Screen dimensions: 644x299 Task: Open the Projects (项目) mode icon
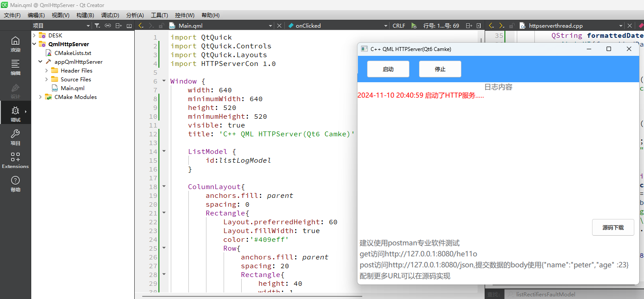(x=15, y=137)
